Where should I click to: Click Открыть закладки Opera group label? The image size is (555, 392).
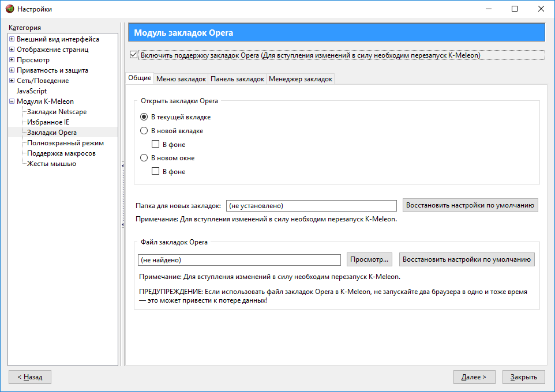point(179,101)
